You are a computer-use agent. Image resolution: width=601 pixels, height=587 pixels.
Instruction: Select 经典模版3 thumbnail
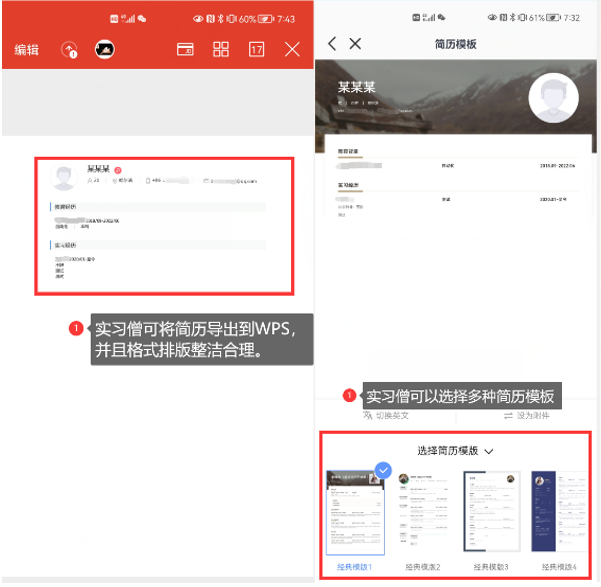491,511
